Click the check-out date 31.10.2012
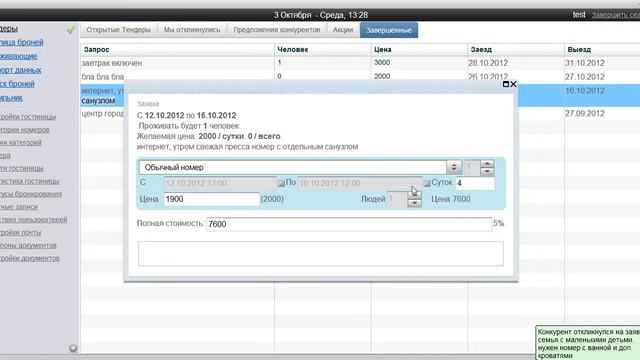The image size is (640, 360). [x=584, y=63]
